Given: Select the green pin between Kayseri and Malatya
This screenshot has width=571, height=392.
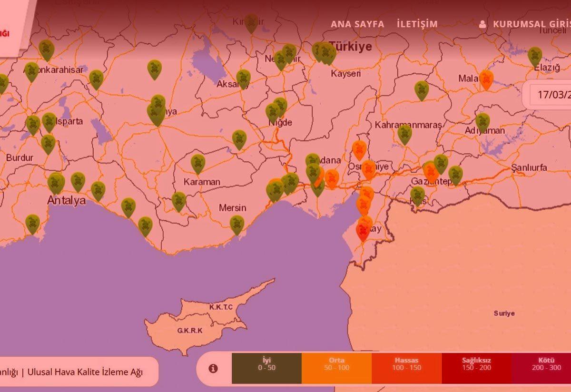Looking at the screenshot, I should pos(422,89).
